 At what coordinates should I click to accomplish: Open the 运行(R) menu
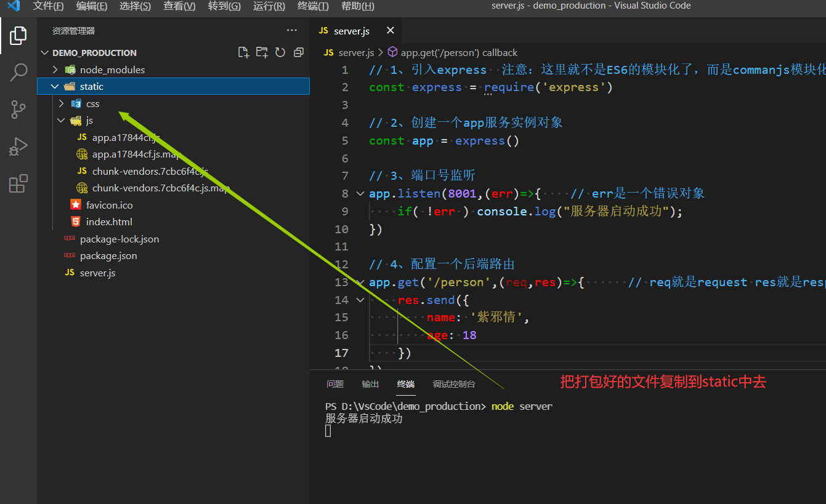tap(269, 6)
